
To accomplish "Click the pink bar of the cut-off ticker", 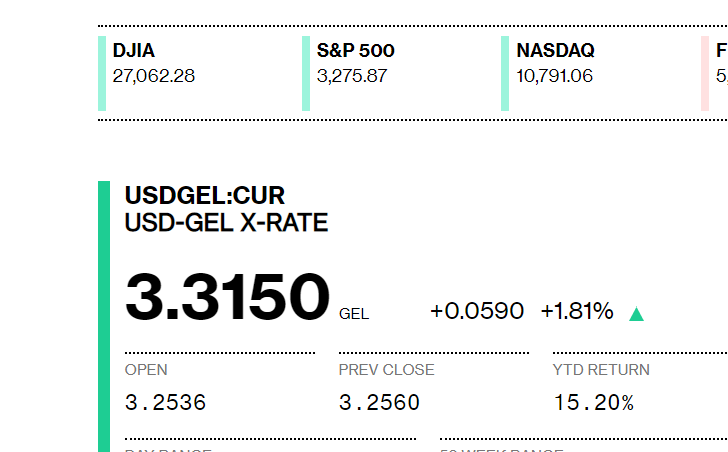I will tap(705, 73).
